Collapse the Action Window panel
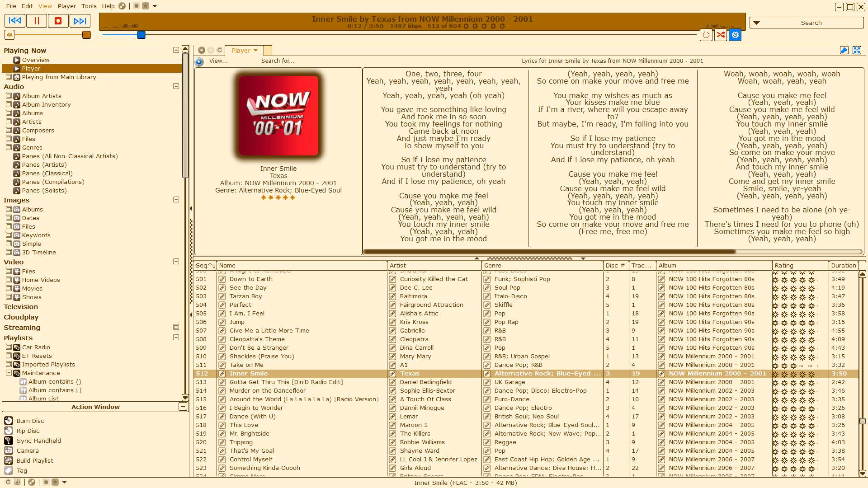Screen dimensions: 868x488 tap(183, 407)
